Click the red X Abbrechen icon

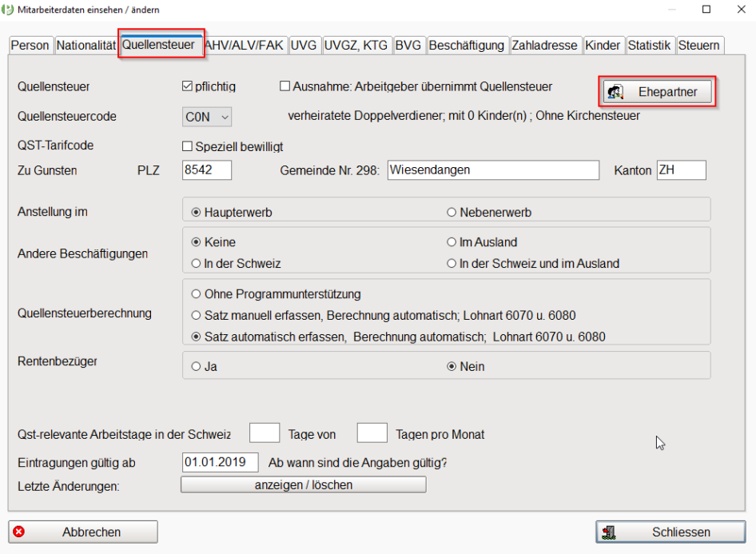(19, 532)
